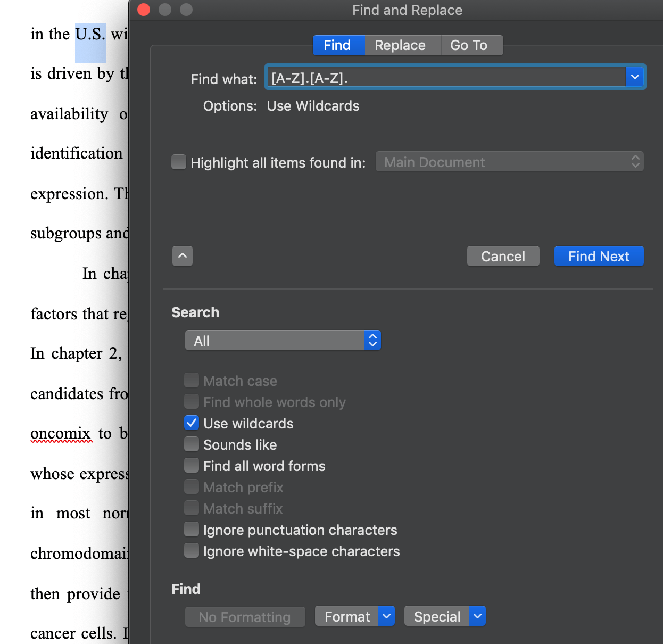Close the Find and Replace dialog
This screenshot has height=644, width=663.
[x=144, y=10]
